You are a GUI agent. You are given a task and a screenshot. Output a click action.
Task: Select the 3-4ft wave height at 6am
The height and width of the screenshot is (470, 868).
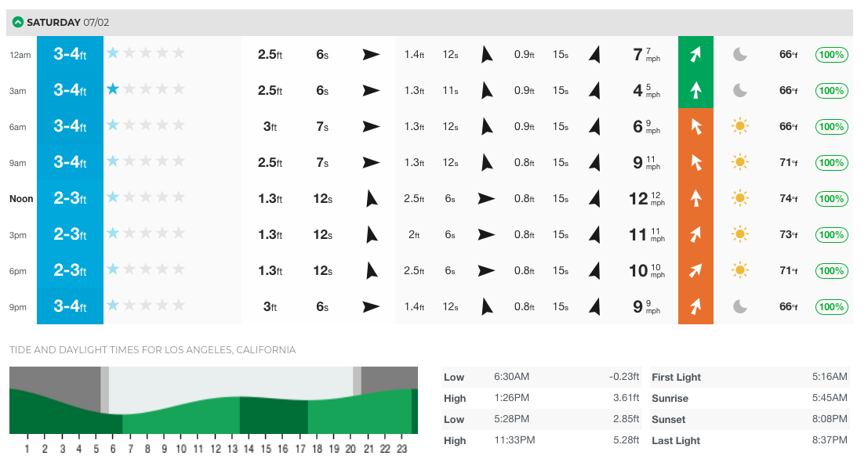tap(70, 126)
